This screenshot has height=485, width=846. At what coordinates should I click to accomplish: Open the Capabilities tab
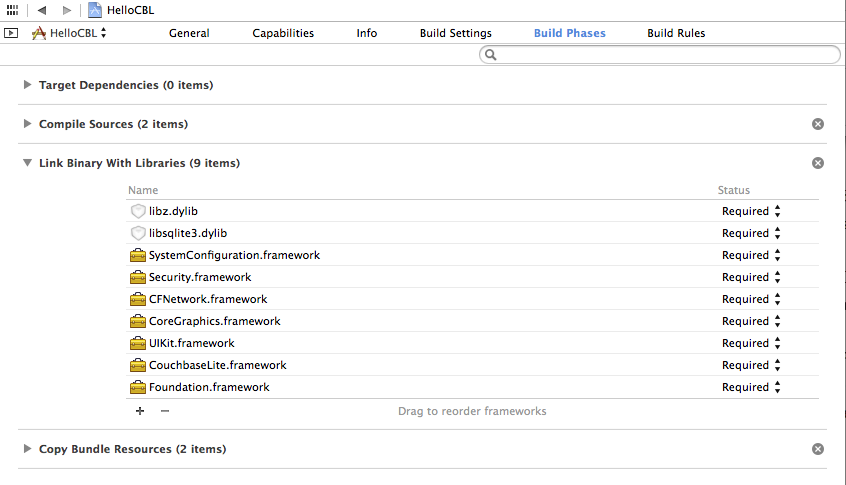pos(283,33)
